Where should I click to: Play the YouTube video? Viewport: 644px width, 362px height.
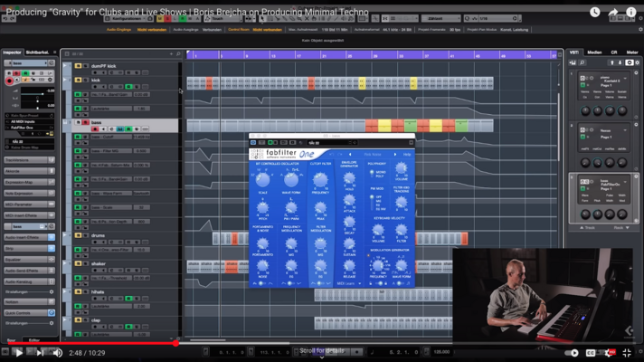pos(18,353)
